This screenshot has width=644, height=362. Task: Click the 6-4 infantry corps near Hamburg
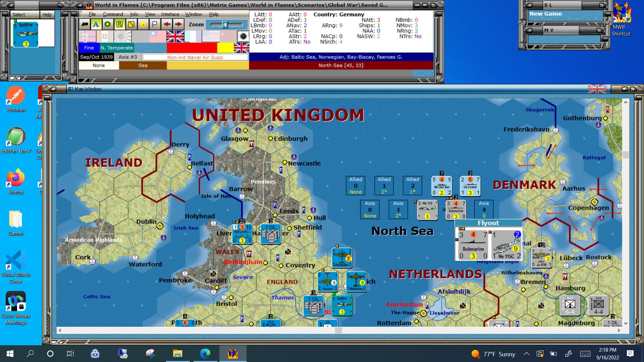pyautogui.click(x=570, y=306)
